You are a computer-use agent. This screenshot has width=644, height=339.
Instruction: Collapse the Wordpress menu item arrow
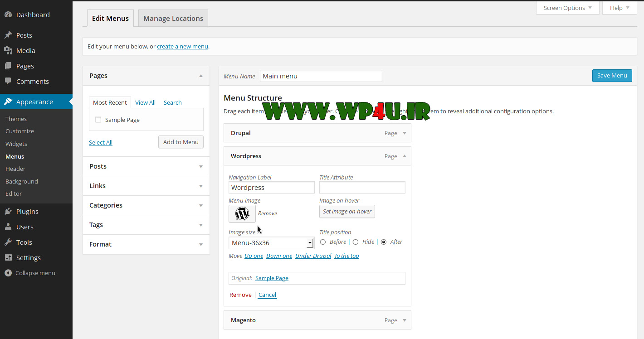coord(405,156)
